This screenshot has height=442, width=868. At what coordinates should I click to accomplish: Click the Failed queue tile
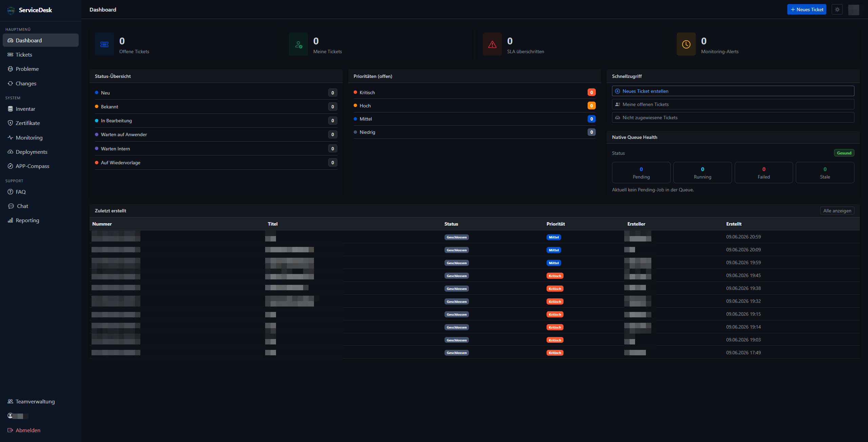click(764, 173)
